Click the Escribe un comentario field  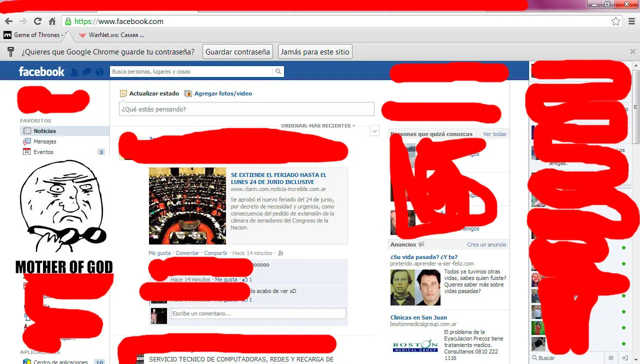pos(258,313)
